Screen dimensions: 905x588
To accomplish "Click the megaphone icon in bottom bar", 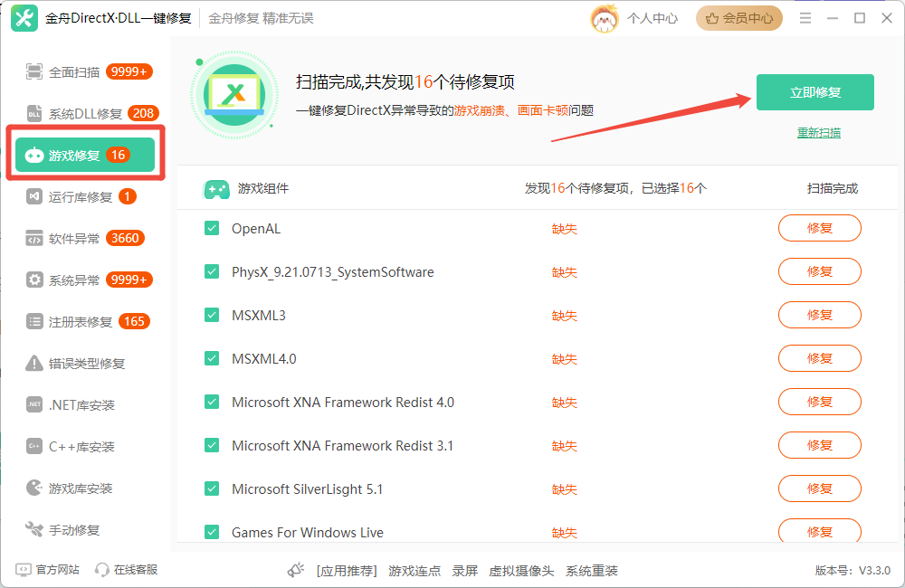I will 296,570.
